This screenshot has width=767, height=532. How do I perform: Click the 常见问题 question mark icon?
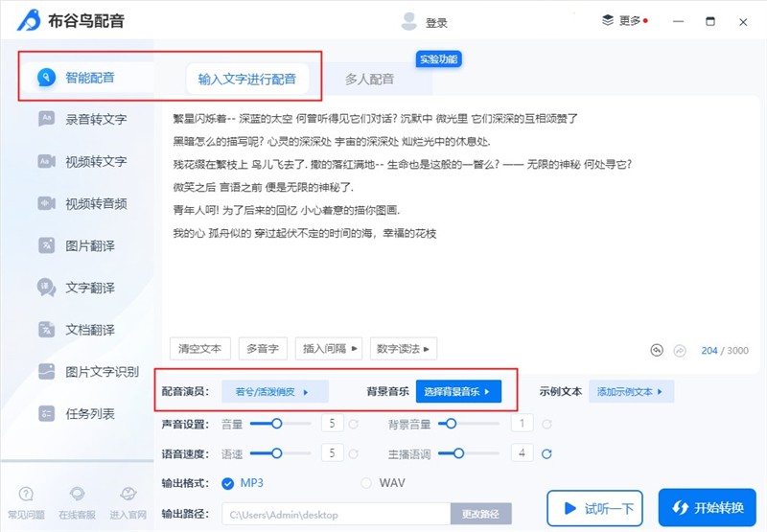[x=26, y=494]
